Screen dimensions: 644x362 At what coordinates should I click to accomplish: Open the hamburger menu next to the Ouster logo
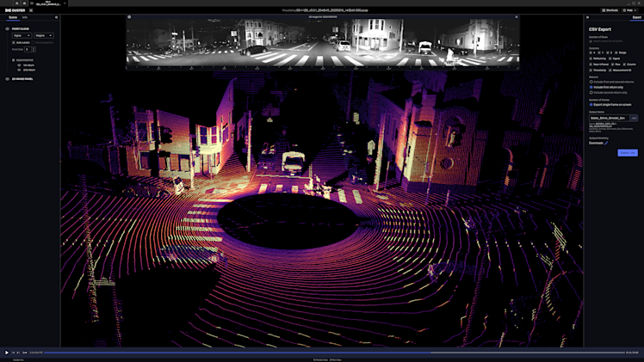31,10
